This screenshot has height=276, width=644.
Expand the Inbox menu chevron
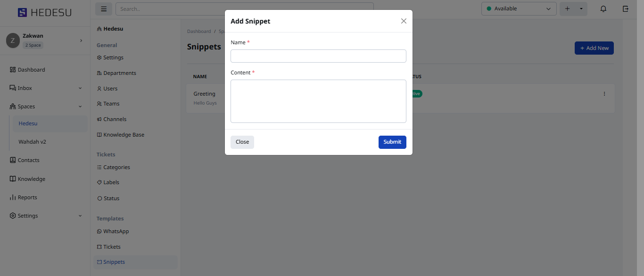pos(80,88)
